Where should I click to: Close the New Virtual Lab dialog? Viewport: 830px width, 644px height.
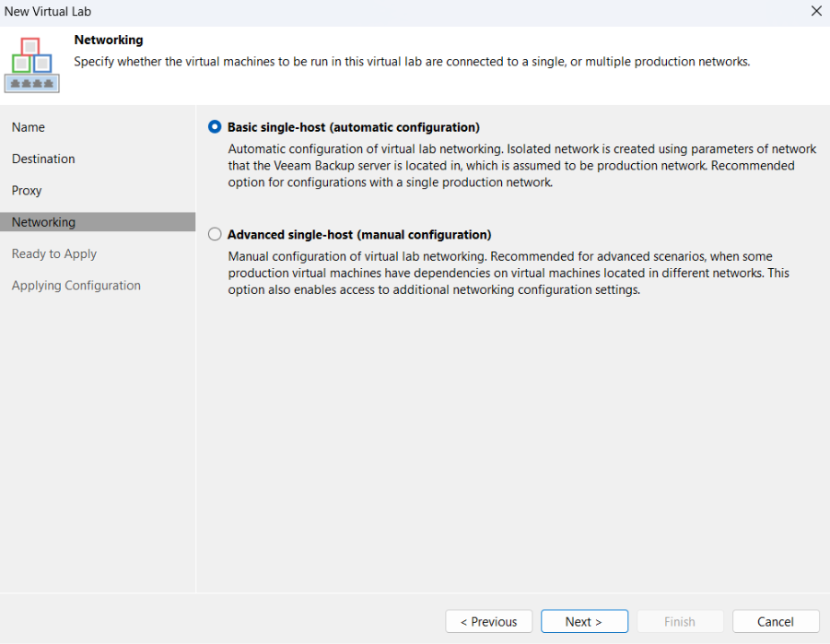pyautogui.click(x=815, y=11)
